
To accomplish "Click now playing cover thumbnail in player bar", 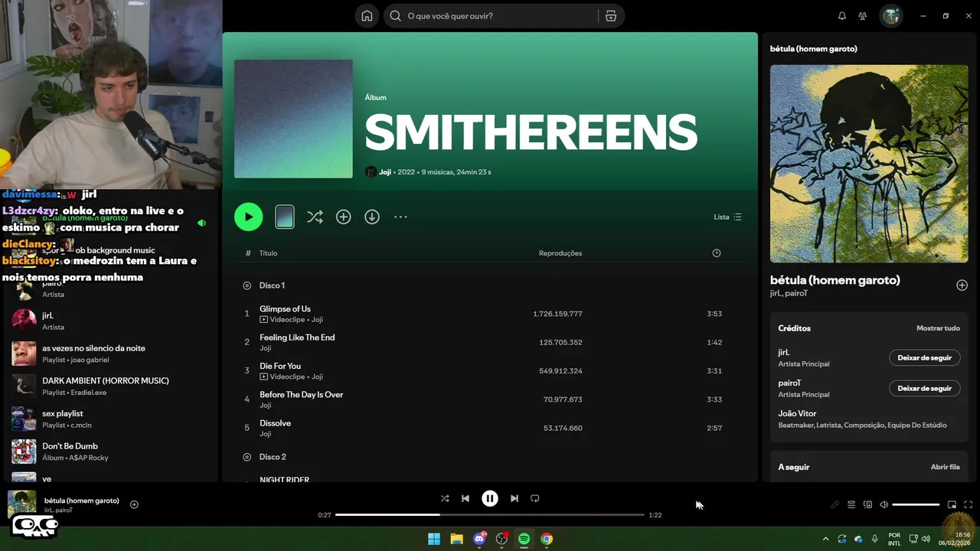I will (22, 505).
